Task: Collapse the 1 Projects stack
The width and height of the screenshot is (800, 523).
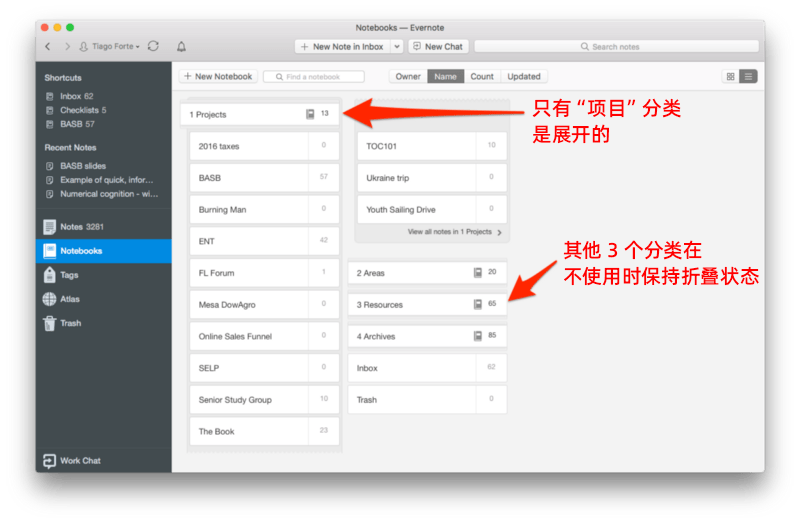Action: point(260,114)
